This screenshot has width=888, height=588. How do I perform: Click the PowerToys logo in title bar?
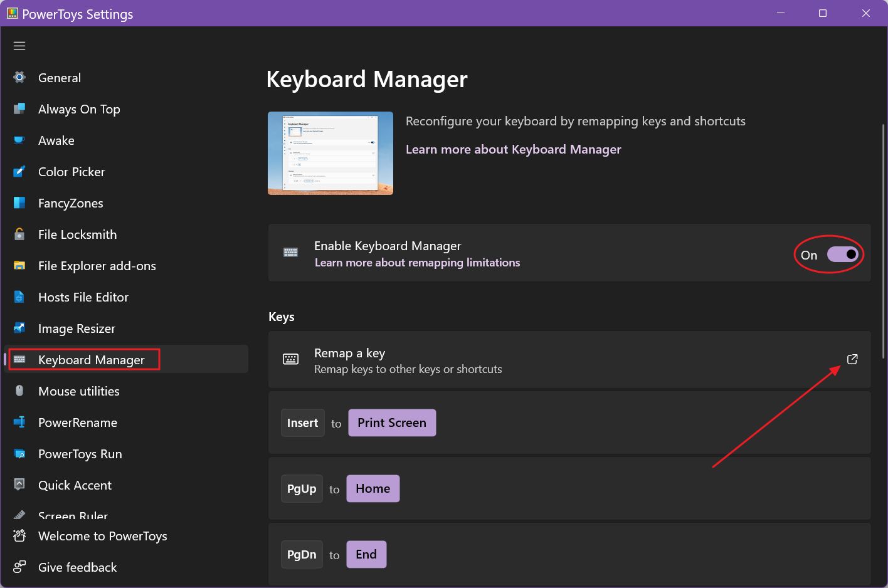pos(13,13)
